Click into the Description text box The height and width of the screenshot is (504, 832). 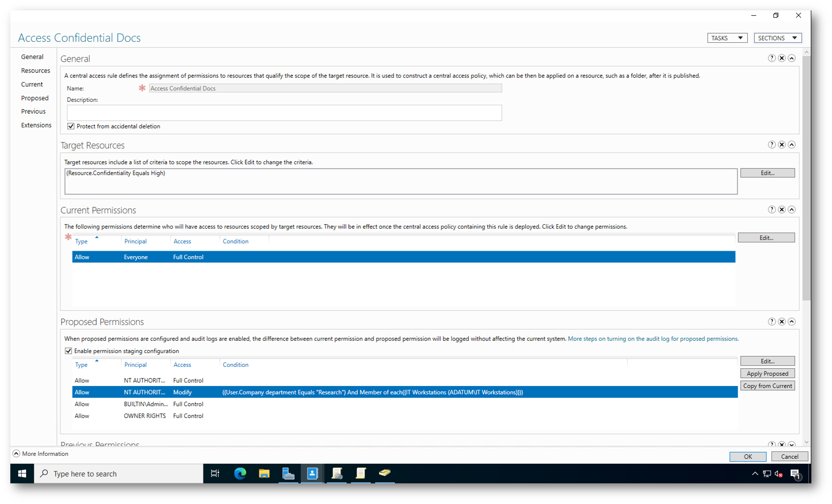coord(284,113)
